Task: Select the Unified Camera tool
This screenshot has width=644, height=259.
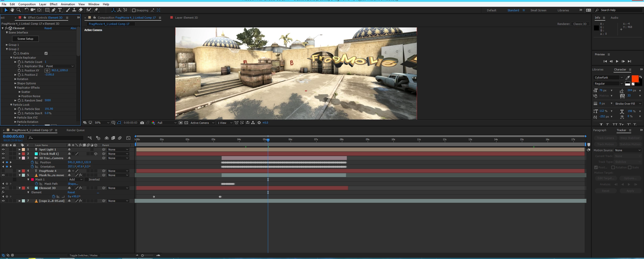Action: pyautogui.click(x=33, y=10)
